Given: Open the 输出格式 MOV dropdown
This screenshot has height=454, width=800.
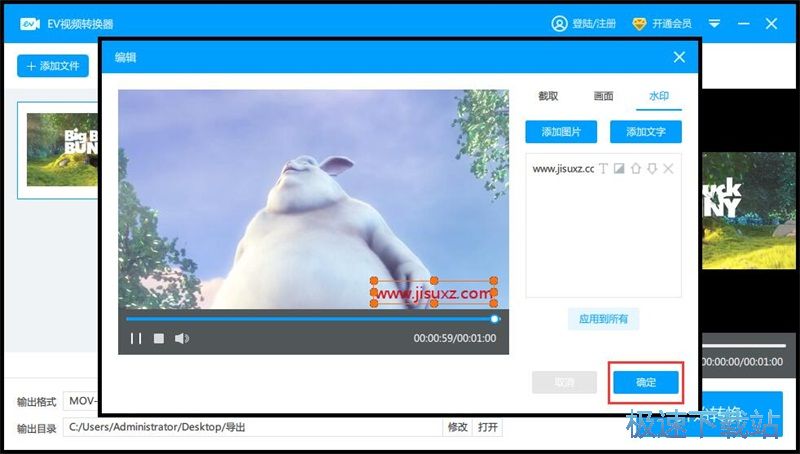Looking at the screenshot, I should click(x=81, y=401).
